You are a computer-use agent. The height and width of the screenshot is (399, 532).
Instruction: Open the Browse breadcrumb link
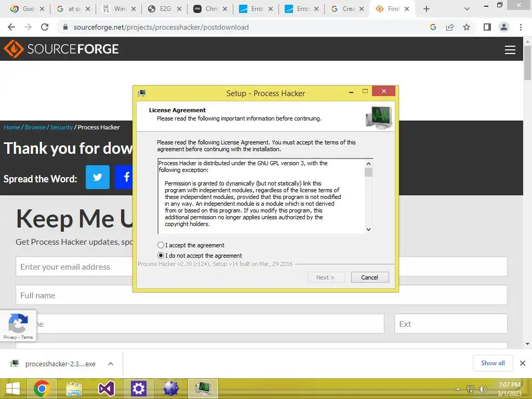35,127
